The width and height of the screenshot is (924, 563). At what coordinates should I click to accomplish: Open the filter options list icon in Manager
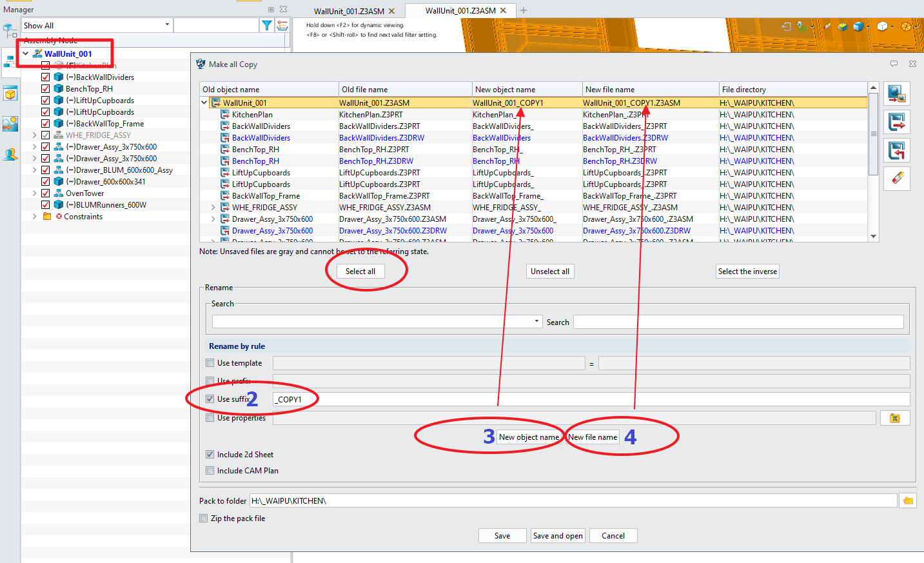point(282,25)
